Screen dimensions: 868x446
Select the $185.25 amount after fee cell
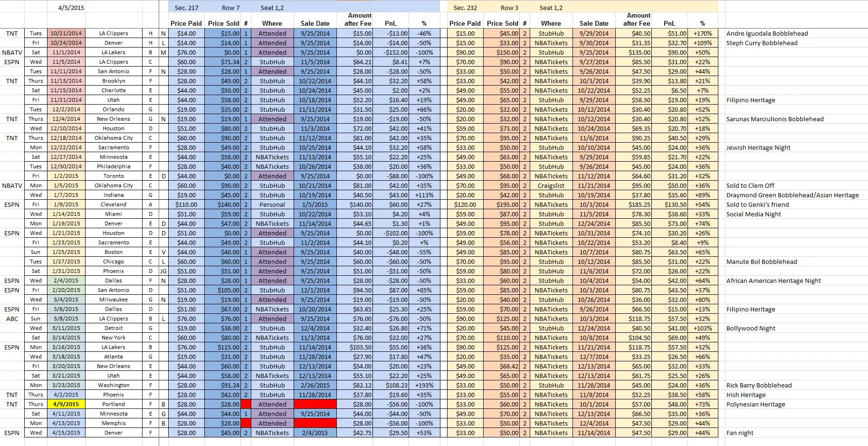(x=633, y=204)
